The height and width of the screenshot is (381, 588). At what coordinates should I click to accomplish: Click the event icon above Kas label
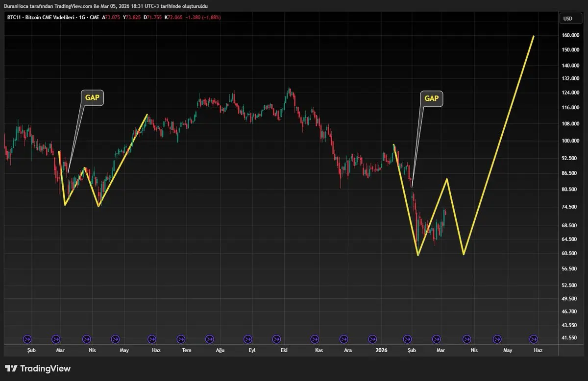pos(315,339)
